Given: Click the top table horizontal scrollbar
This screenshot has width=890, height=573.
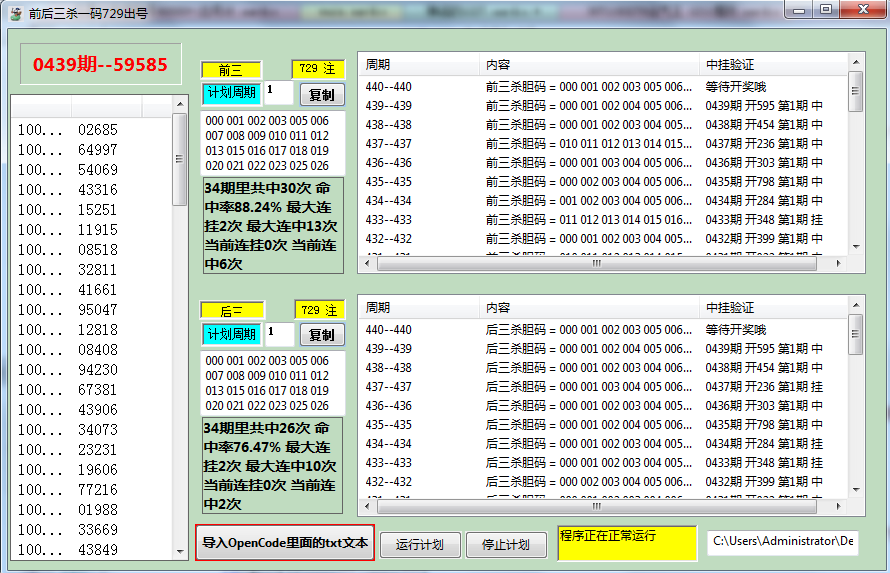Looking at the screenshot, I should click(x=600, y=263).
